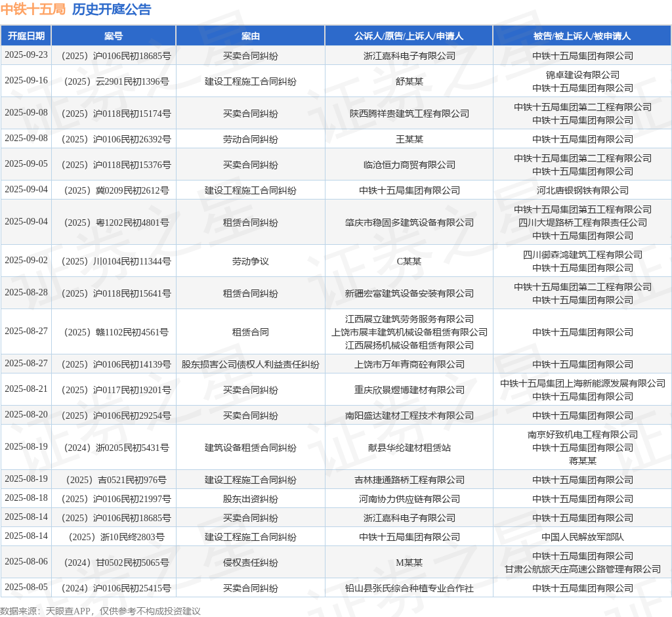
Task: Select case number (2025)沪0106民初21997号
Action: coord(116,499)
